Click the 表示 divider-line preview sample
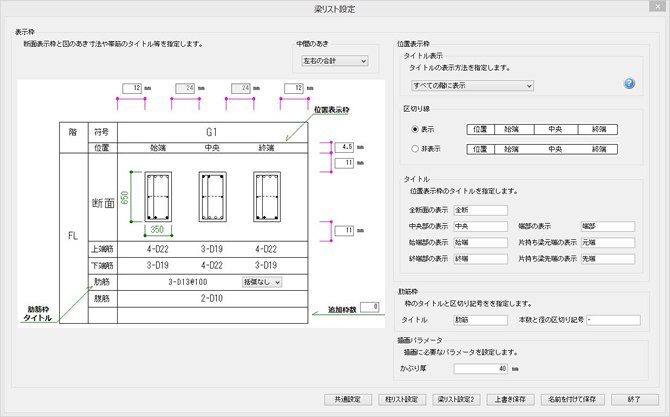The image size is (670, 417). 542,129
